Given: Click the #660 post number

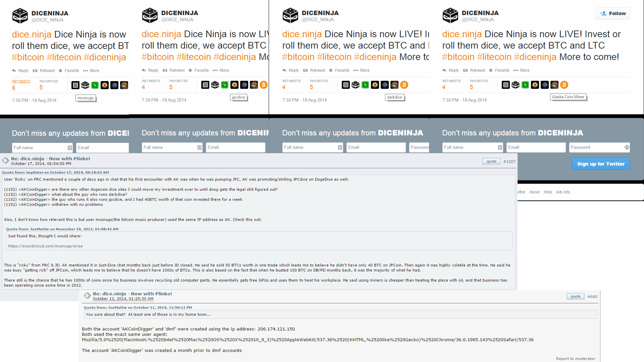Looking at the screenshot, I should pos(592,297).
